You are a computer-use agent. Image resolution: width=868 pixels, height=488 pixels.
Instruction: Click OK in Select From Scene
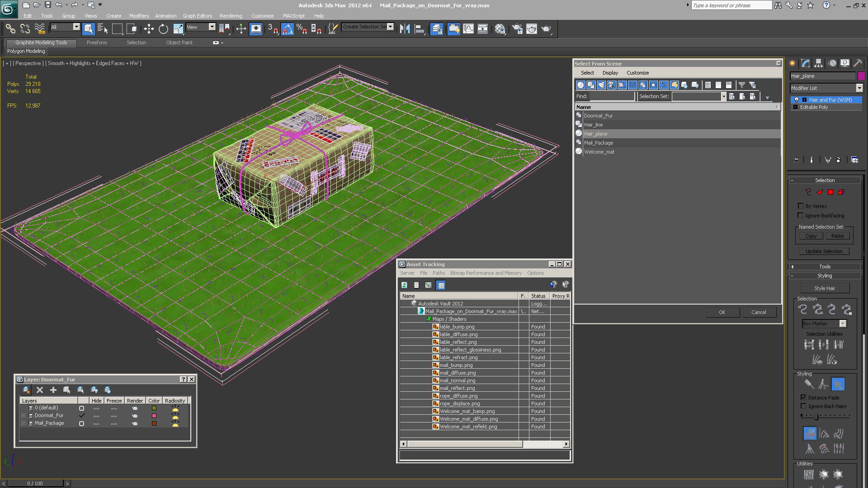(722, 312)
